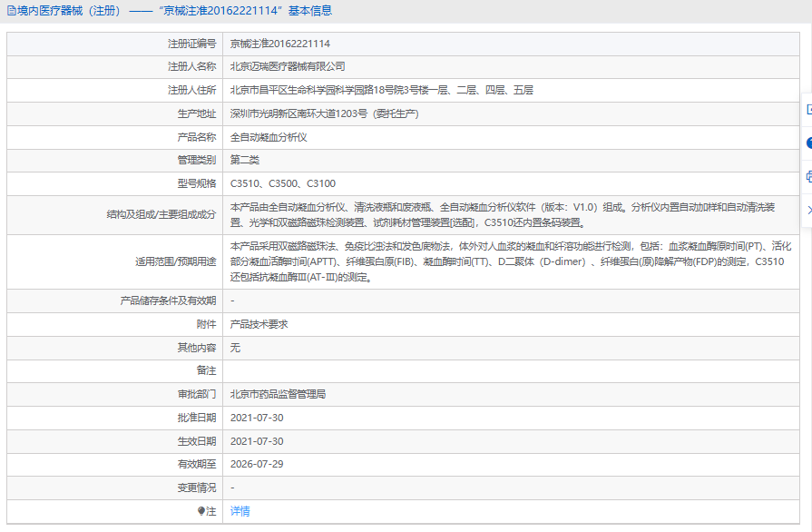Click the 注册证编号 row label
The image size is (812, 532).
point(191,44)
